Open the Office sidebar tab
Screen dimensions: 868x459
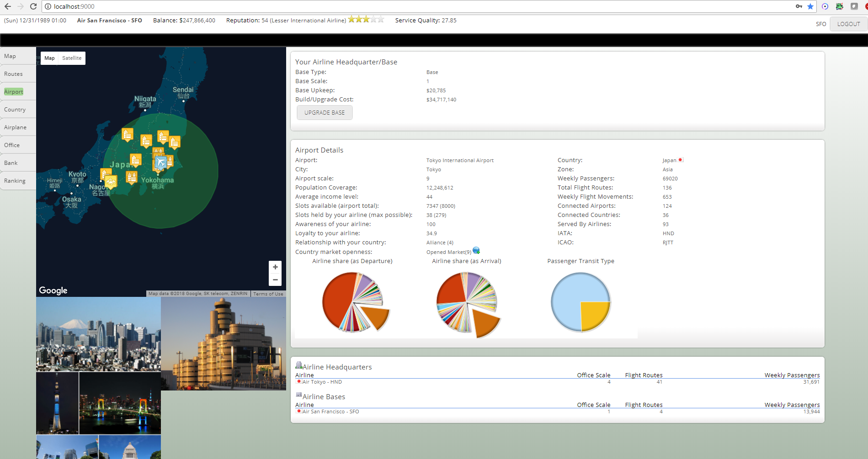[18, 145]
